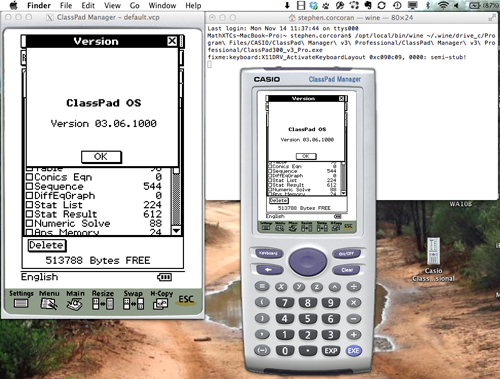This screenshot has width=500, height=379.
Task: Tap the round cursor pad on the calculator
Action: (x=308, y=262)
